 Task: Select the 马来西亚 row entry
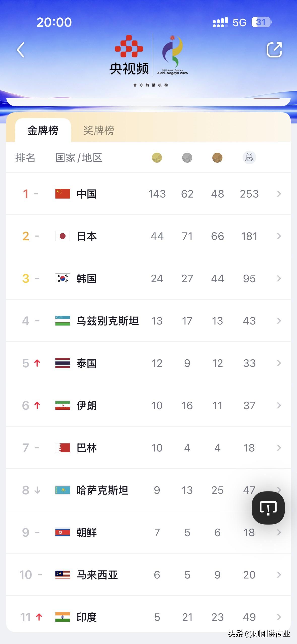[149, 575]
